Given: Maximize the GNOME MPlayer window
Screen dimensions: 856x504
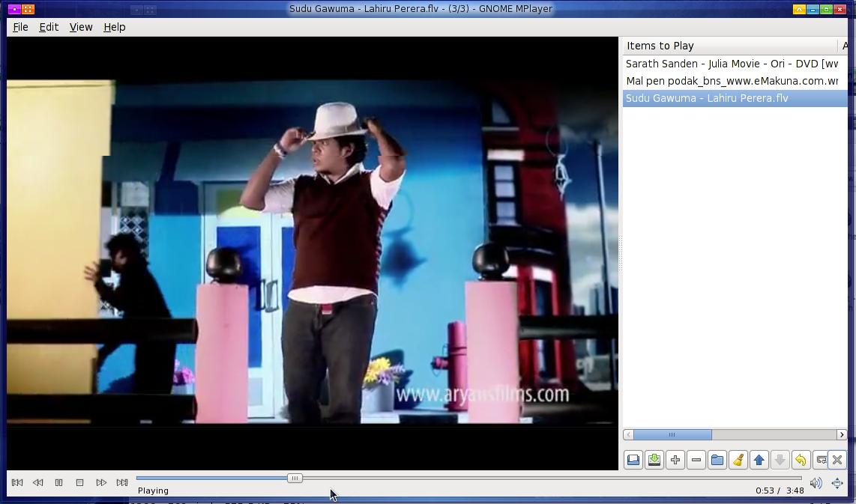Looking at the screenshot, I should [x=826, y=9].
